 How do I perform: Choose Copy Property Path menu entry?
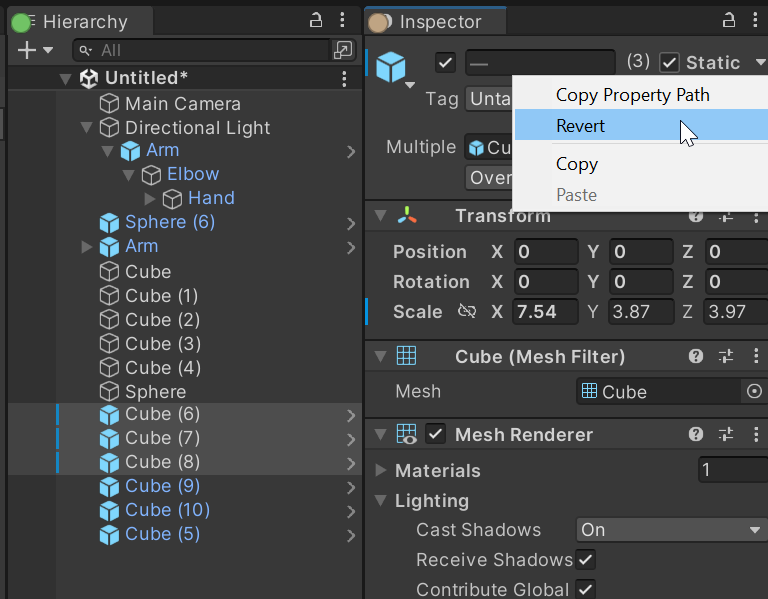(632, 95)
